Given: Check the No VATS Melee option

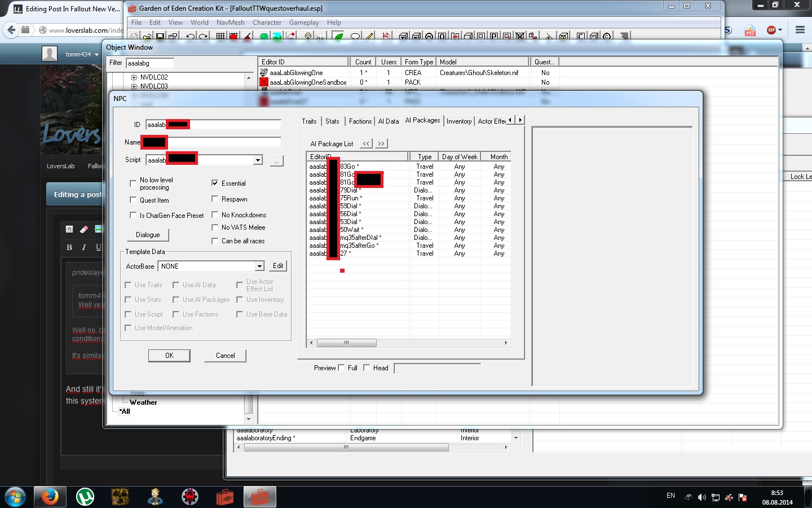Looking at the screenshot, I should pos(215,227).
